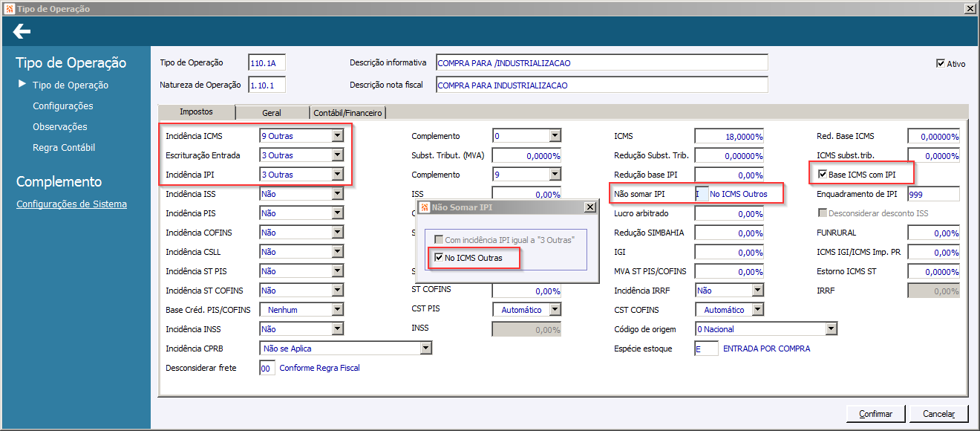
Task: Click the Não Somar IPI popup title icon
Action: 425,207
